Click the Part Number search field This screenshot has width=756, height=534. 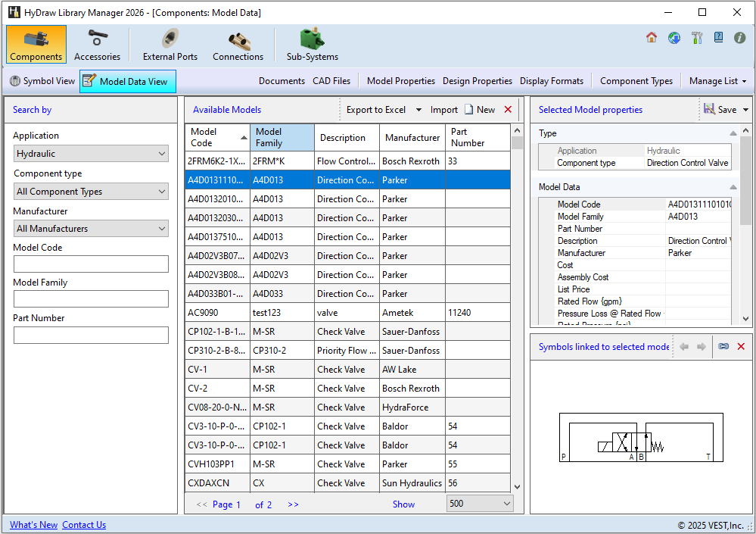[x=91, y=336]
